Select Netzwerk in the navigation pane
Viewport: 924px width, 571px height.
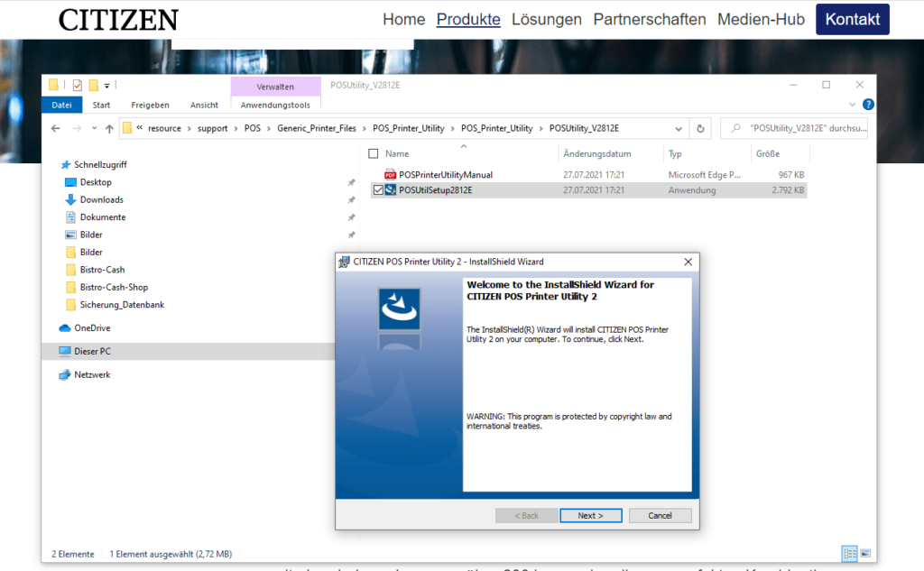92,374
